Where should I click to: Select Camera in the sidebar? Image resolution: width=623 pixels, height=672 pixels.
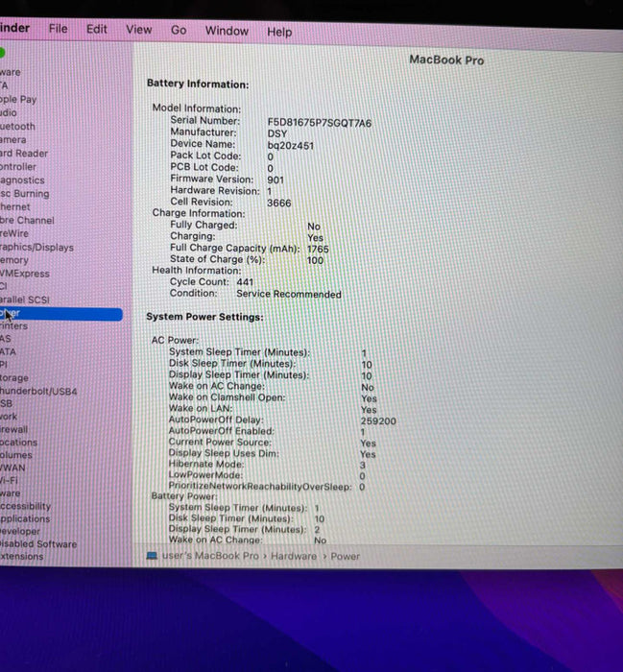(13, 140)
